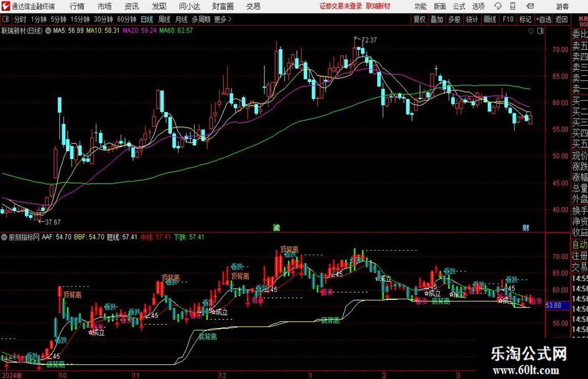Open settings gear beside 股朋指标网 indicator

coord(4,237)
